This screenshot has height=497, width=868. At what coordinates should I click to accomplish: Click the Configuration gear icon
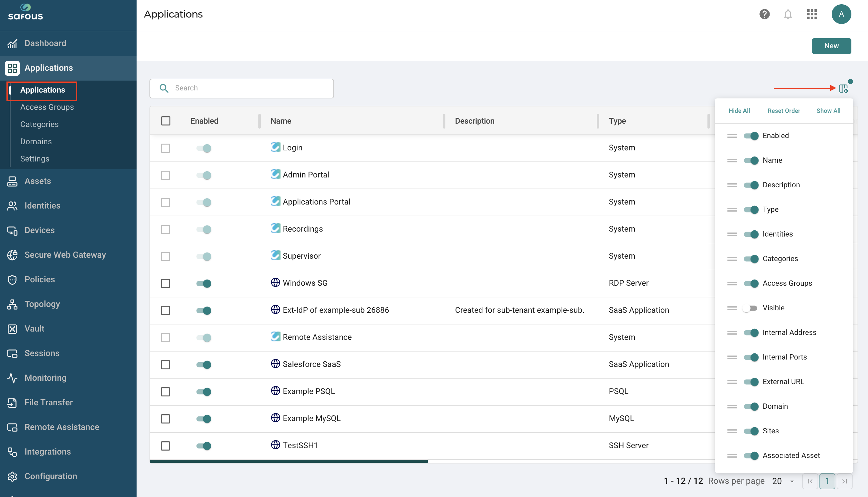(12, 476)
